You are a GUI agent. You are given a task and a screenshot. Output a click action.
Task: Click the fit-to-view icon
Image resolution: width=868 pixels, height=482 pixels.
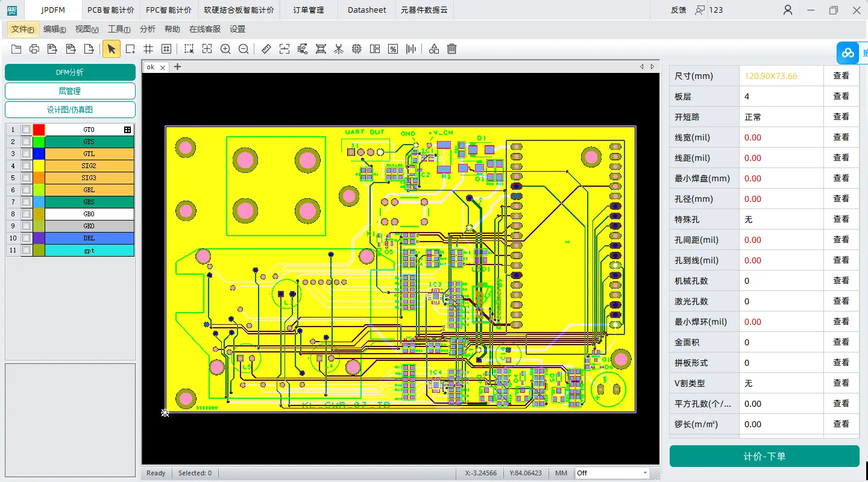[207, 49]
